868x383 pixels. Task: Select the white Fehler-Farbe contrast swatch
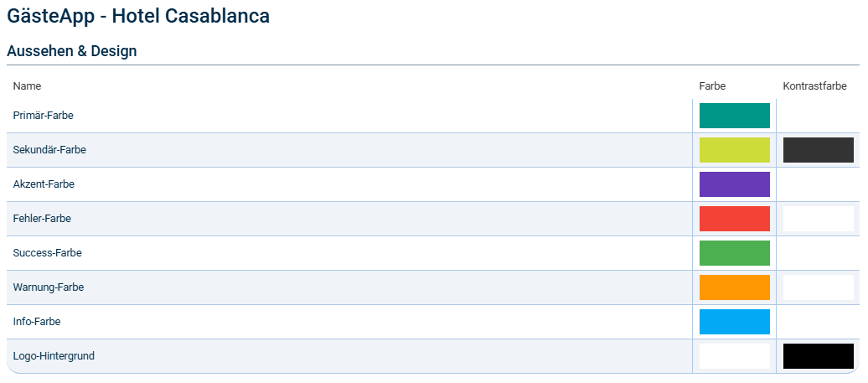[x=818, y=219]
